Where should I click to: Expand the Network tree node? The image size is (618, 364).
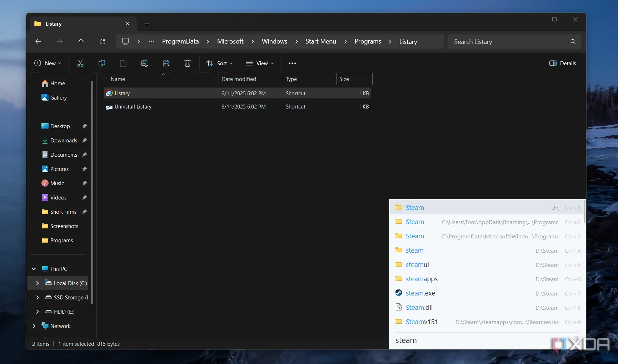click(x=34, y=326)
